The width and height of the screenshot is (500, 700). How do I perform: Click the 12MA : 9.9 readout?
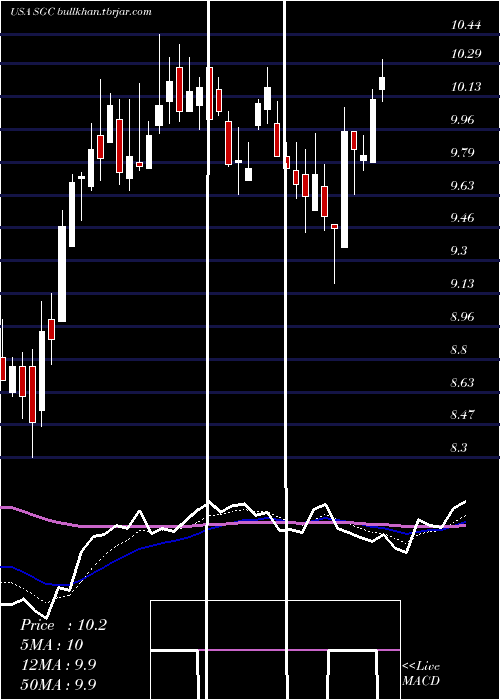pos(58,665)
